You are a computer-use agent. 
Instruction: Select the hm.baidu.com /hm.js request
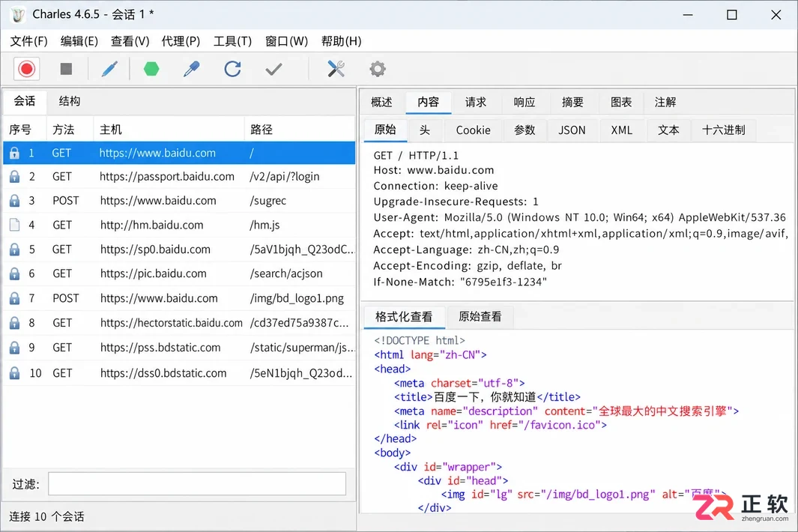pos(179,225)
